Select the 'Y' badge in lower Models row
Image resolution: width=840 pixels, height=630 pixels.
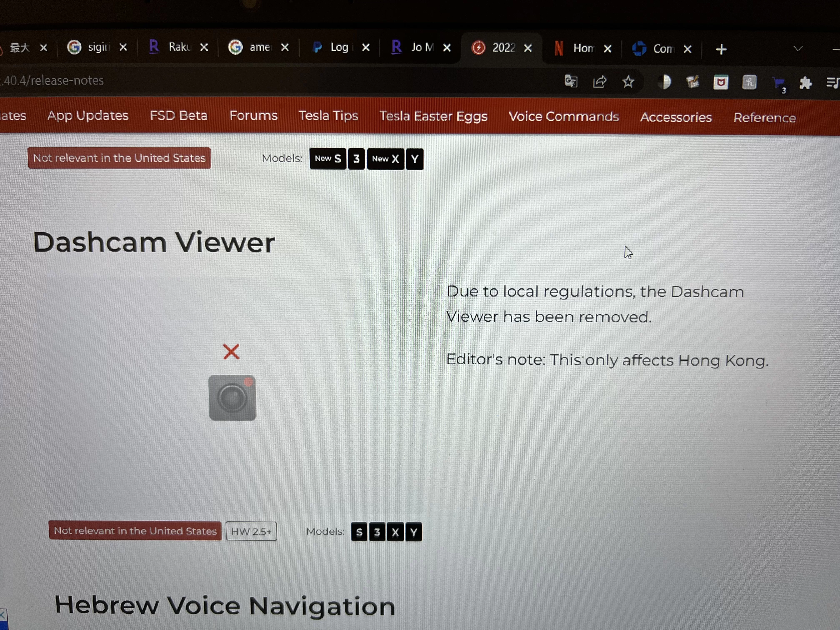[414, 532]
